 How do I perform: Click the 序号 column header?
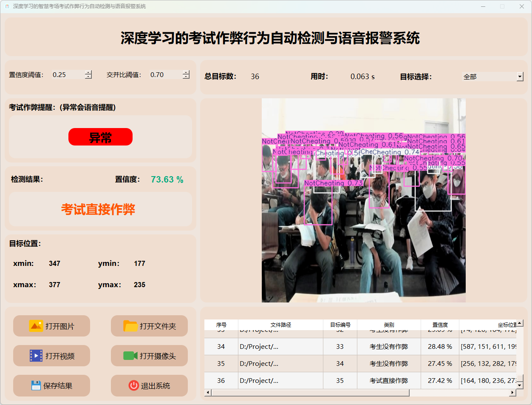(x=221, y=325)
